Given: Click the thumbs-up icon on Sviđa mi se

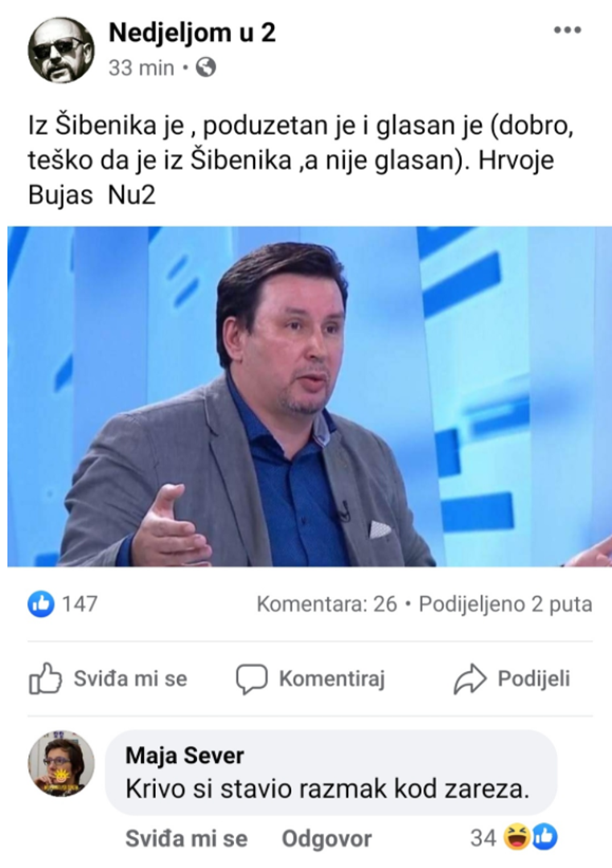Looking at the screenshot, I should pyautogui.click(x=45, y=678).
